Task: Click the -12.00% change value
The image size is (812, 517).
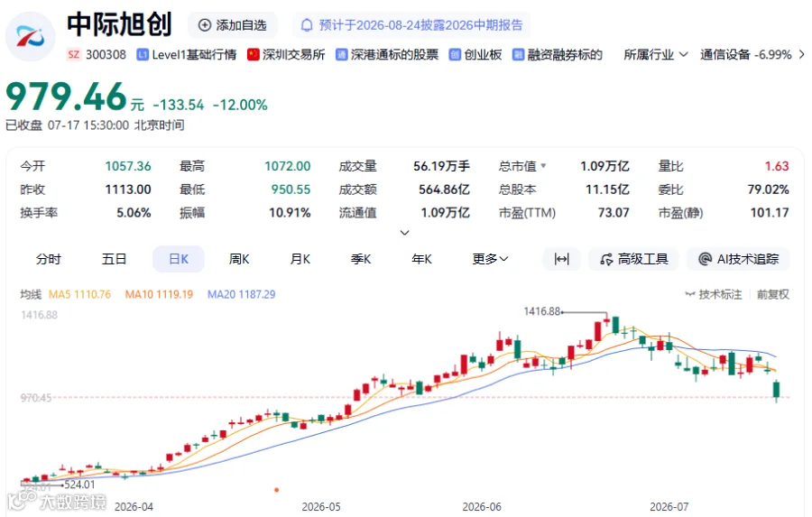Action: coord(240,105)
